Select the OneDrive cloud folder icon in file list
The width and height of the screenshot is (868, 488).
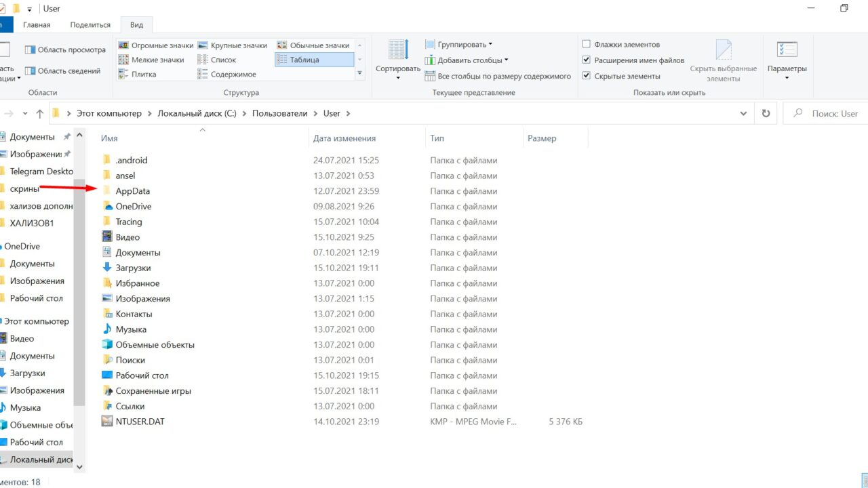tap(107, 206)
